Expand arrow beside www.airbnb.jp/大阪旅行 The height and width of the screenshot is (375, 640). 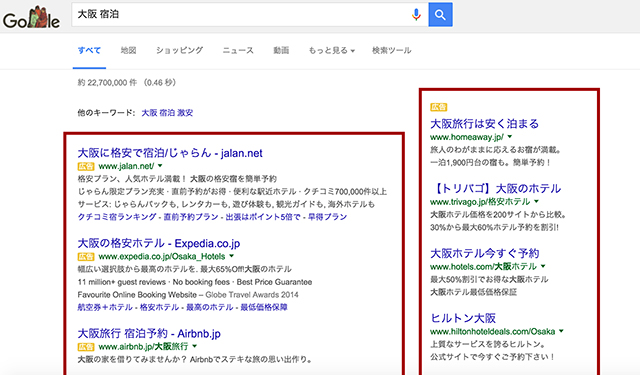[x=195, y=346]
